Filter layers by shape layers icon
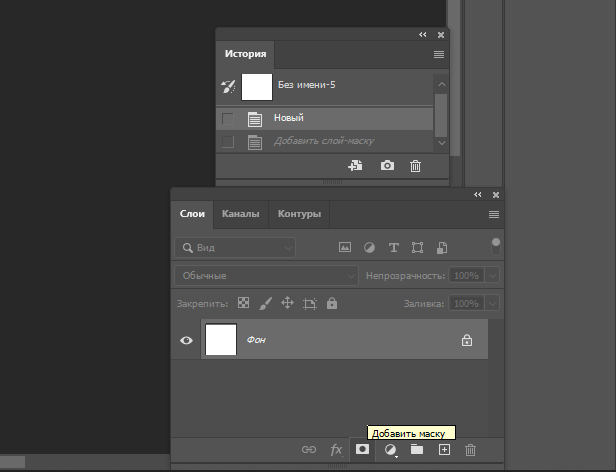 pos(417,248)
